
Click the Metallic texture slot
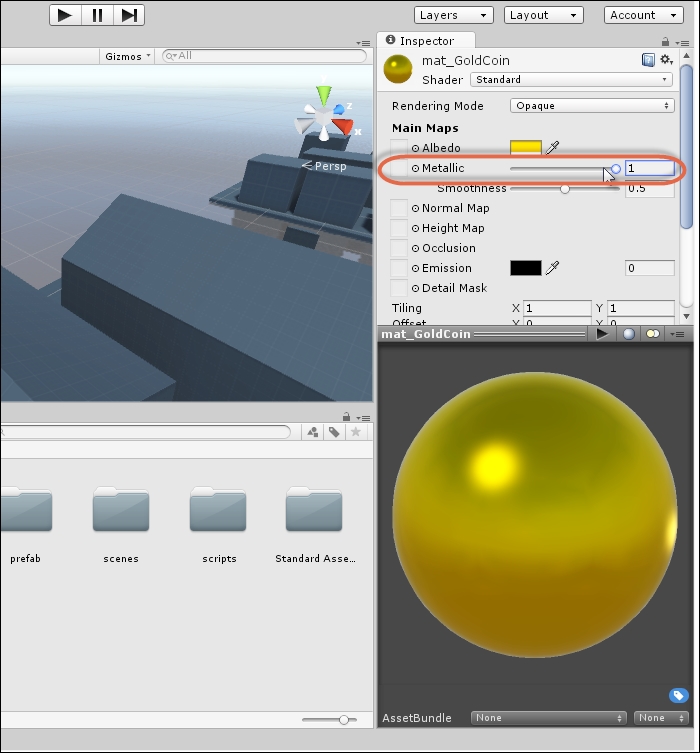pos(399,168)
